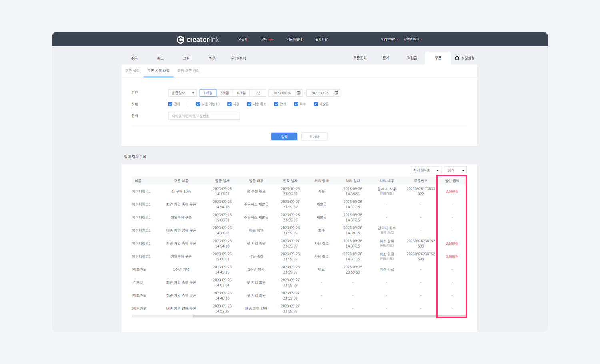The height and width of the screenshot is (364, 600).
Task: Open the end date calendar picker
Action: tap(336, 93)
